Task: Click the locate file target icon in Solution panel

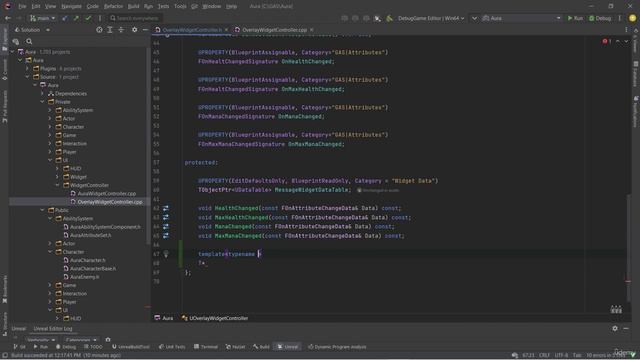Action: (x=99, y=30)
